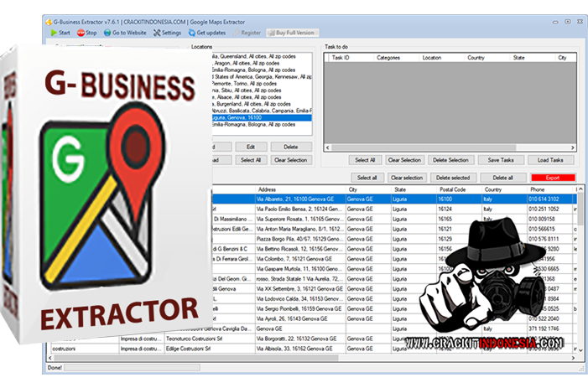This screenshot has height=388, width=588.
Task: Click right arrow of Task list horizontal scrollbar
Action: [573, 147]
